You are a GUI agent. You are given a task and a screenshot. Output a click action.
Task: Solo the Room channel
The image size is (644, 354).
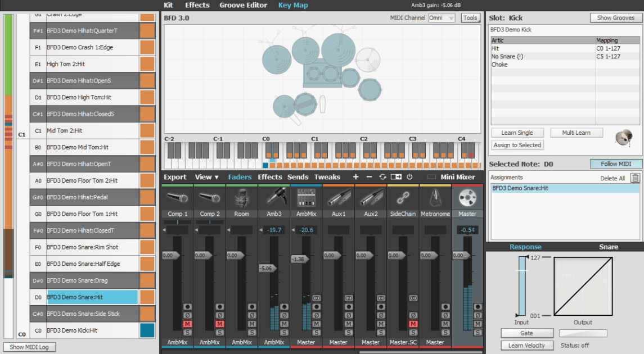[x=252, y=333]
